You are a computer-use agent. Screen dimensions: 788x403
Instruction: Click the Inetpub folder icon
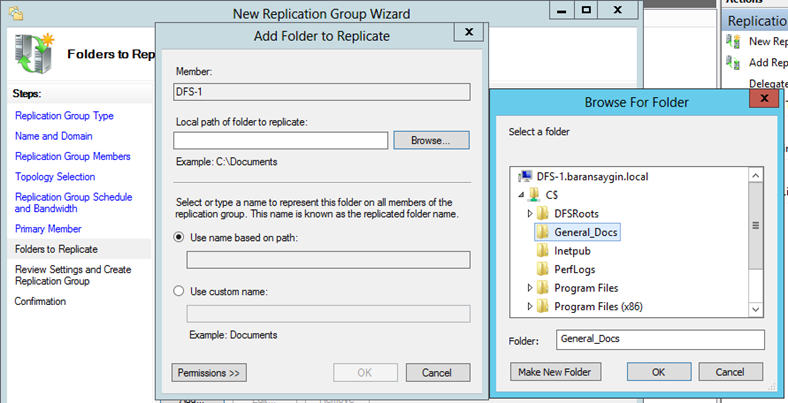pyautogui.click(x=543, y=251)
